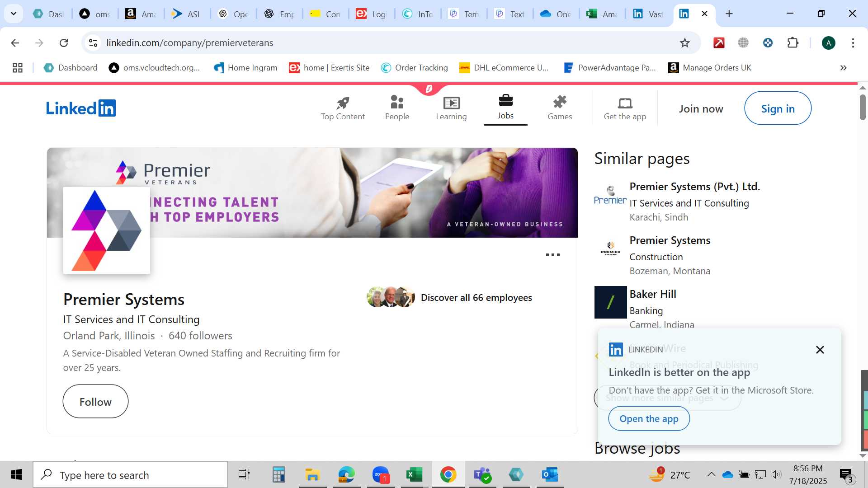Open the Windows Start menu
This screenshot has height=488, width=868.
(x=16, y=475)
